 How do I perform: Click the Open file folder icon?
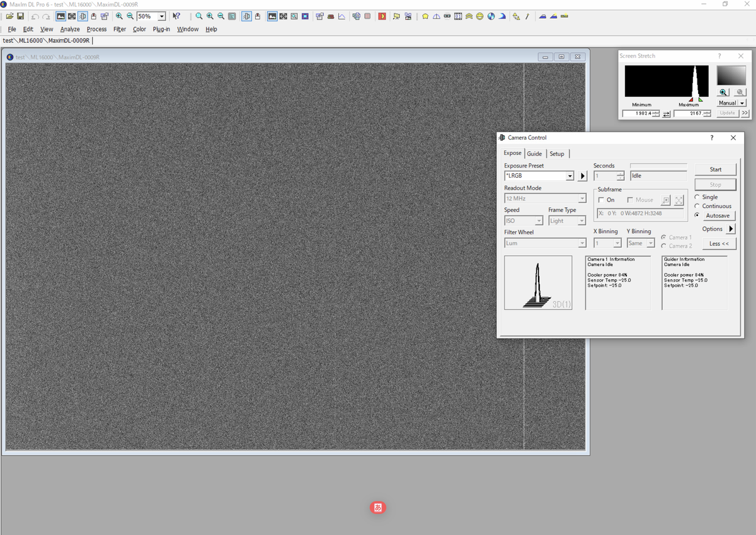[x=10, y=16]
